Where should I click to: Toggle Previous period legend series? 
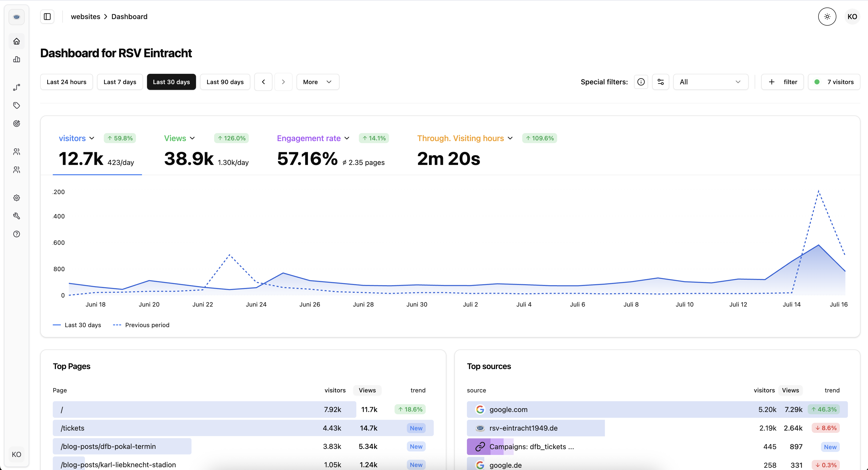tap(141, 325)
